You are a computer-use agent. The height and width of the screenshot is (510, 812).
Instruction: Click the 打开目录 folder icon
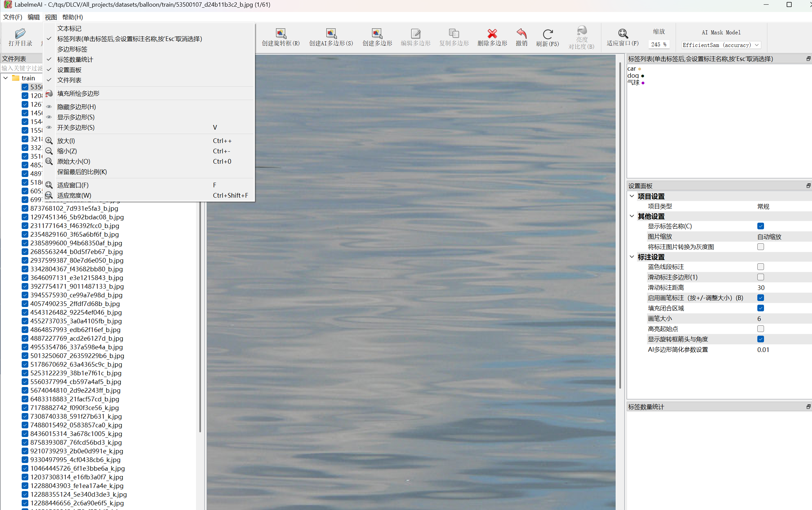[x=20, y=33]
